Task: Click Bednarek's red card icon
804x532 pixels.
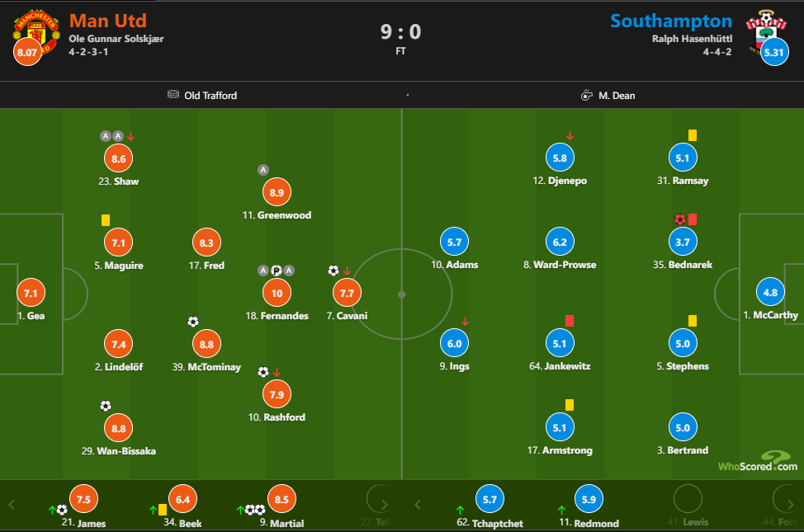Action: click(x=693, y=220)
